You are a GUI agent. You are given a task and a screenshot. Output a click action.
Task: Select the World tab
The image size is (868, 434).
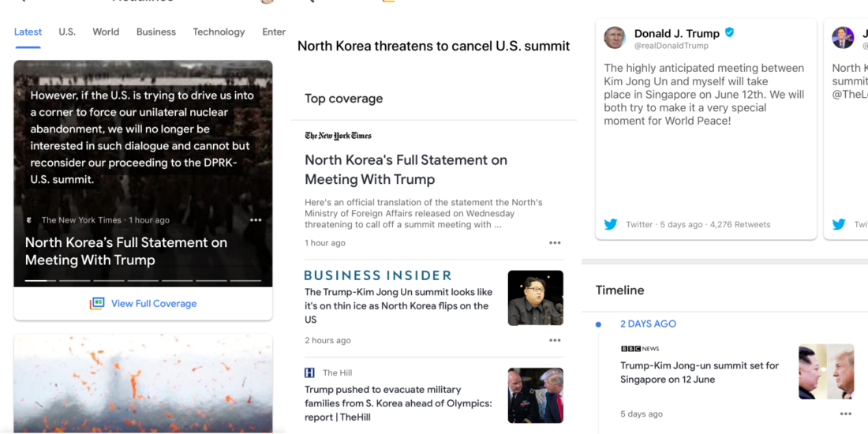[106, 32]
